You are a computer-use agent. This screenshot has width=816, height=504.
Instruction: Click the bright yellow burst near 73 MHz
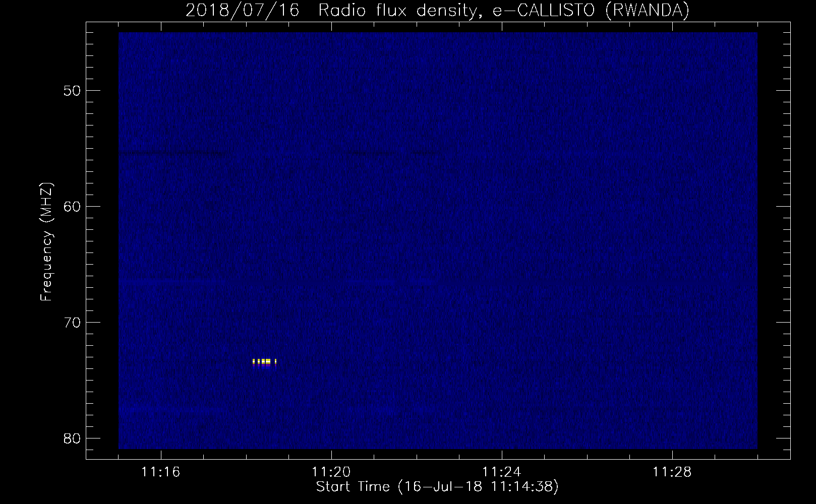pyautogui.click(x=264, y=362)
